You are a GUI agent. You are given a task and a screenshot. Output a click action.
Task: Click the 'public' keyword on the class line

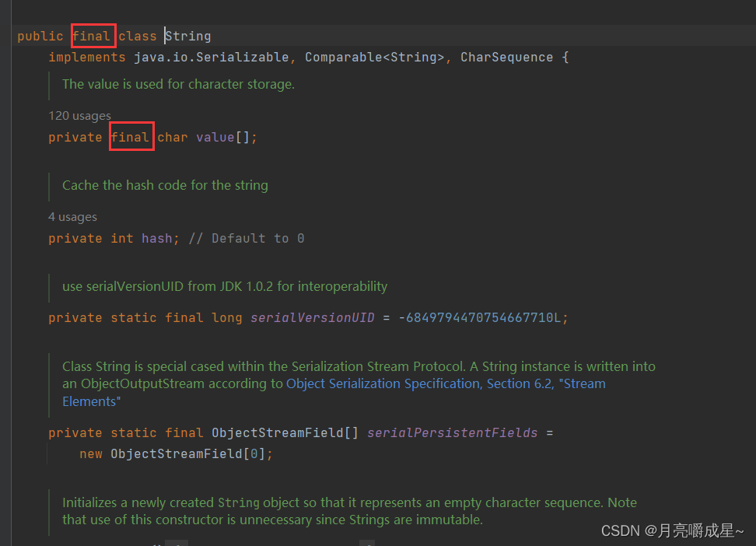pyautogui.click(x=40, y=37)
